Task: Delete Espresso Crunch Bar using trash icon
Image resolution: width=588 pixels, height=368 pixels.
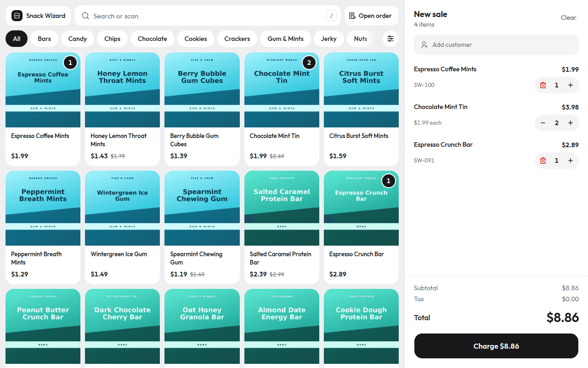Action: click(543, 161)
